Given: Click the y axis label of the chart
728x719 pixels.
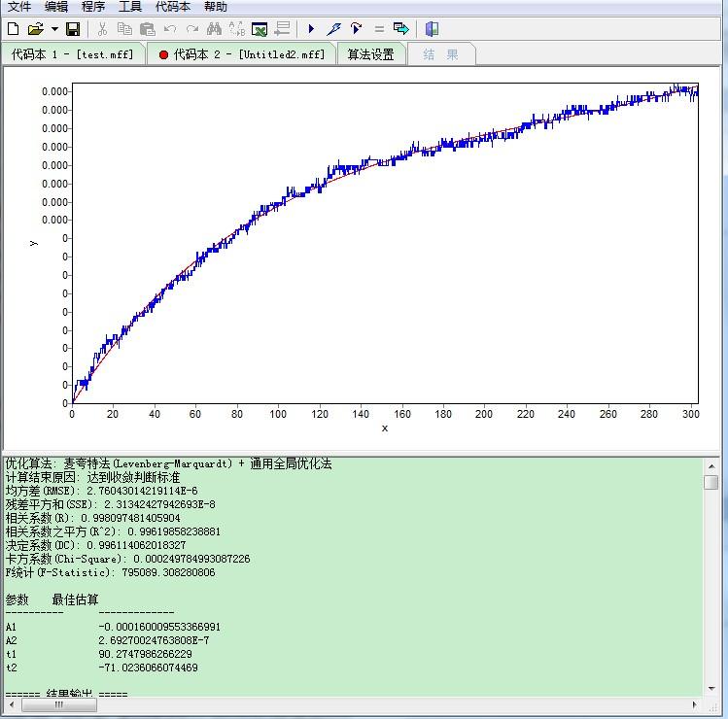Looking at the screenshot, I should (x=33, y=243).
